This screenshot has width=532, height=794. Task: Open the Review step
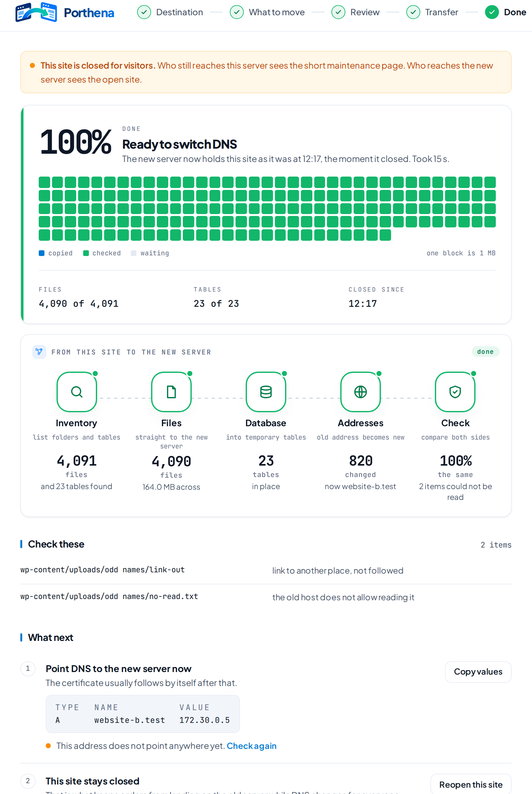pos(365,12)
